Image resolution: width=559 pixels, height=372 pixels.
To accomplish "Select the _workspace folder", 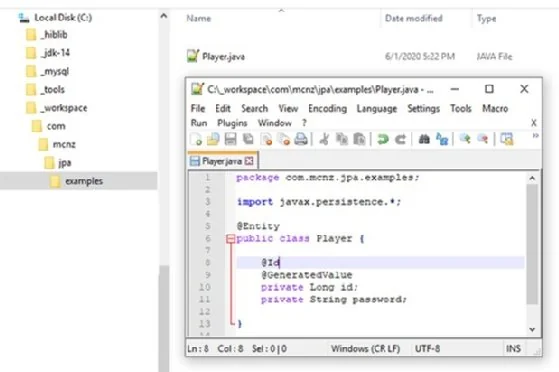I will click(x=64, y=108).
